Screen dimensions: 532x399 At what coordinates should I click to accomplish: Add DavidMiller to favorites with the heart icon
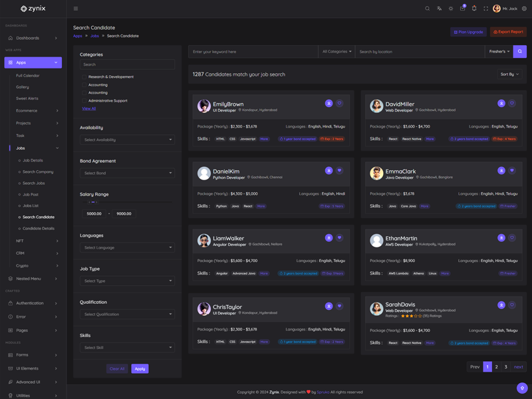(x=512, y=104)
